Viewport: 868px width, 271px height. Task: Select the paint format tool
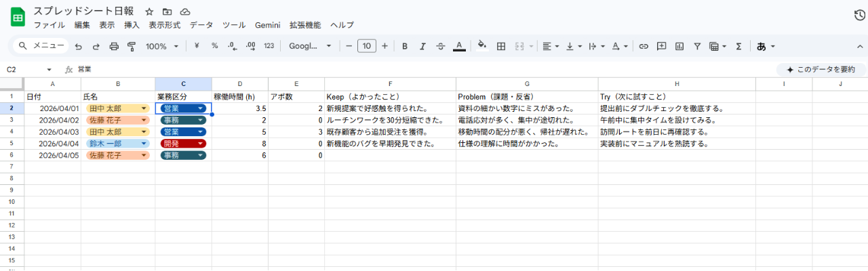[132, 46]
